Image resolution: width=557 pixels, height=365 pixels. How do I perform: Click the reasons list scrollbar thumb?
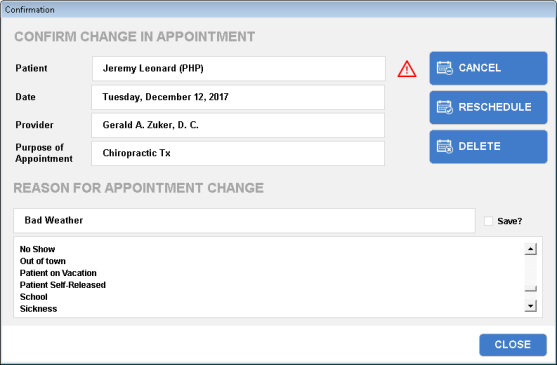click(530, 289)
